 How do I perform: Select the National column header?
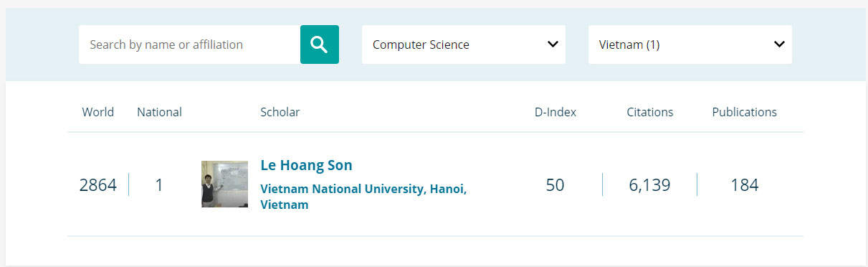click(159, 112)
